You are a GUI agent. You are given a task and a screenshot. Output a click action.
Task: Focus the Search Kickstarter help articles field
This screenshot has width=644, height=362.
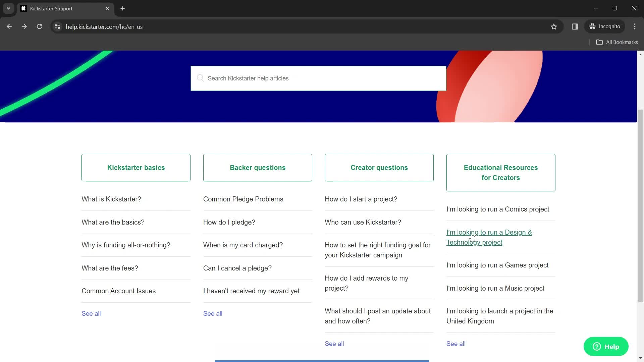pos(318,78)
